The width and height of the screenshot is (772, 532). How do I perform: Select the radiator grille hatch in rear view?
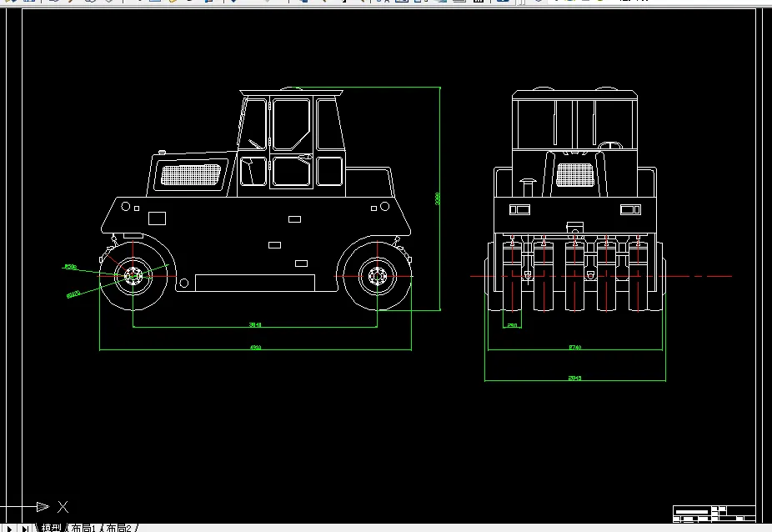click(574, 174)
